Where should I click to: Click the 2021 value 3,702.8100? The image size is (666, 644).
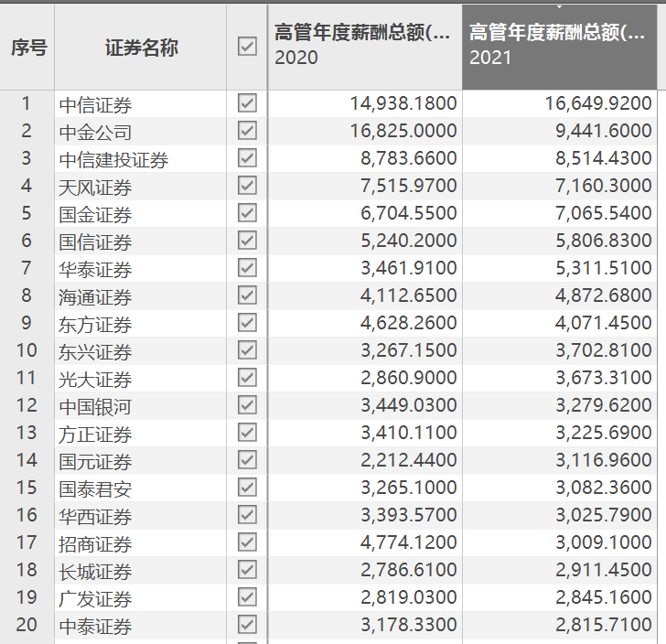coord(604,350)
